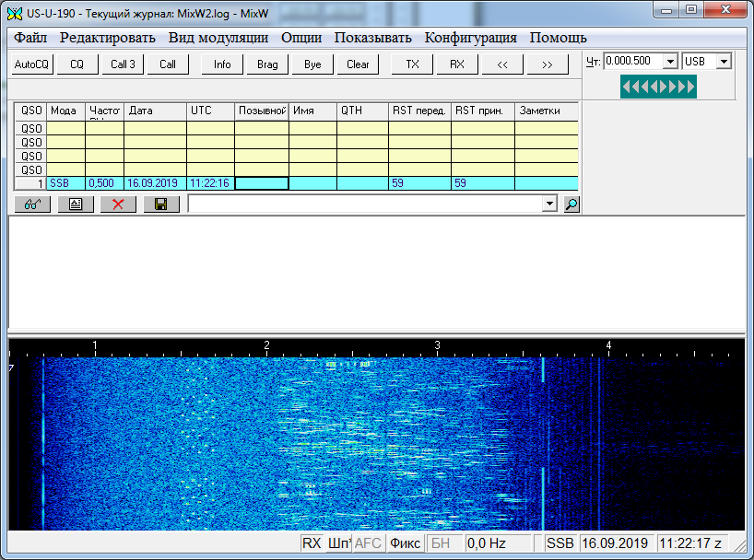
Task: Click the 16.09.2019 date in the status bar
Action: tap(617, 543)
